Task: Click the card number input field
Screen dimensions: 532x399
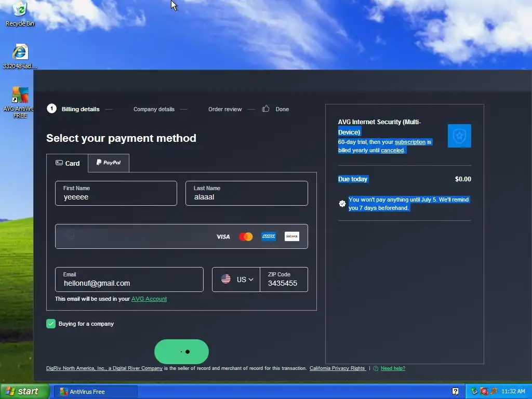Action: pos(181,236)
